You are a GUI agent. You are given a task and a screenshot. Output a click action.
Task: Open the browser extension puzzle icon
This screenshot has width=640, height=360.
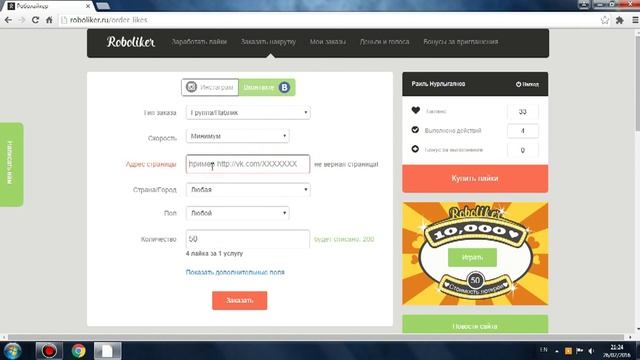pyautogui.click(x=620, y=20)
